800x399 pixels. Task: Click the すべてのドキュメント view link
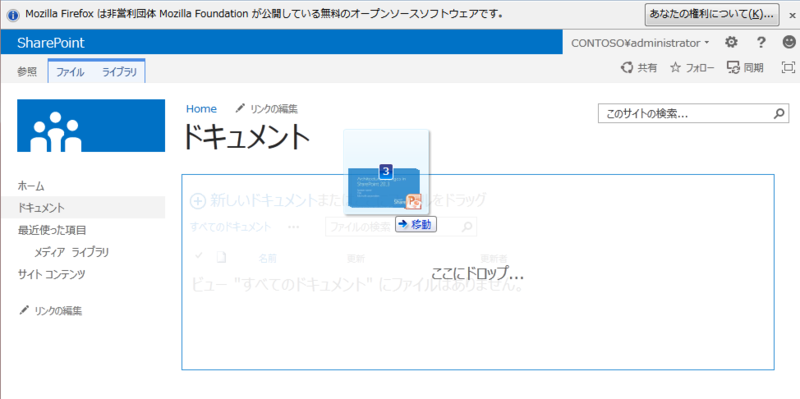click(x=230, y=227)
